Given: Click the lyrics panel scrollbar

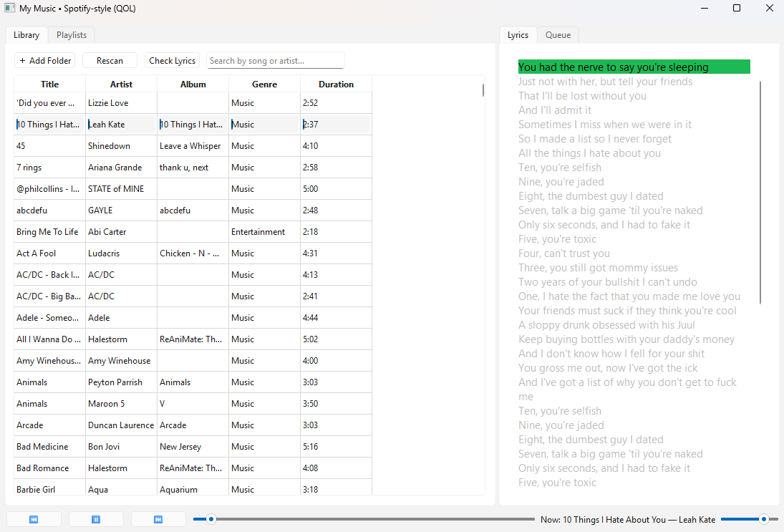Looking at the screenshot, I should pyautogui.click(x=760, y=193).
